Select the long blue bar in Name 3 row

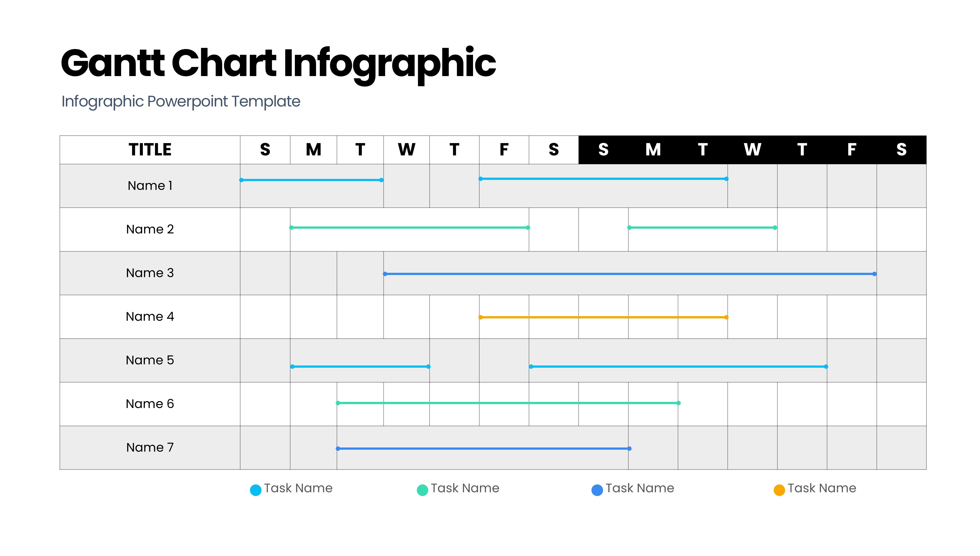(630, 274)
